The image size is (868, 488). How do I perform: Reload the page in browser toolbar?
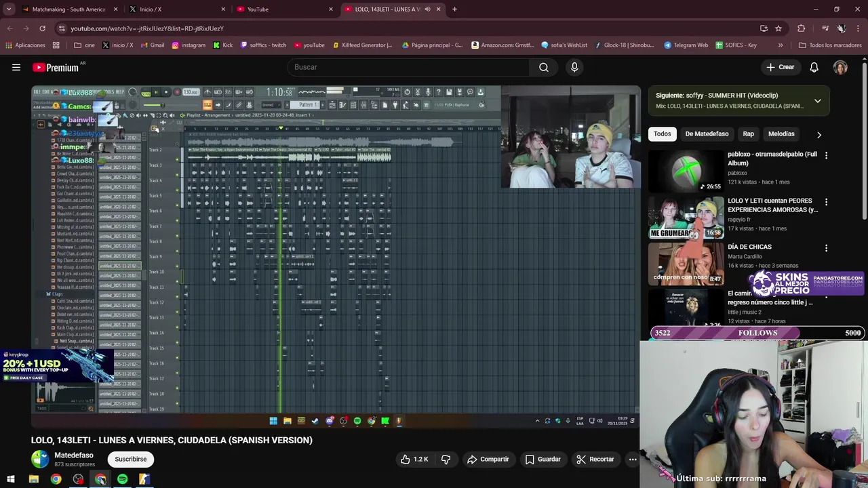(42, 28)
